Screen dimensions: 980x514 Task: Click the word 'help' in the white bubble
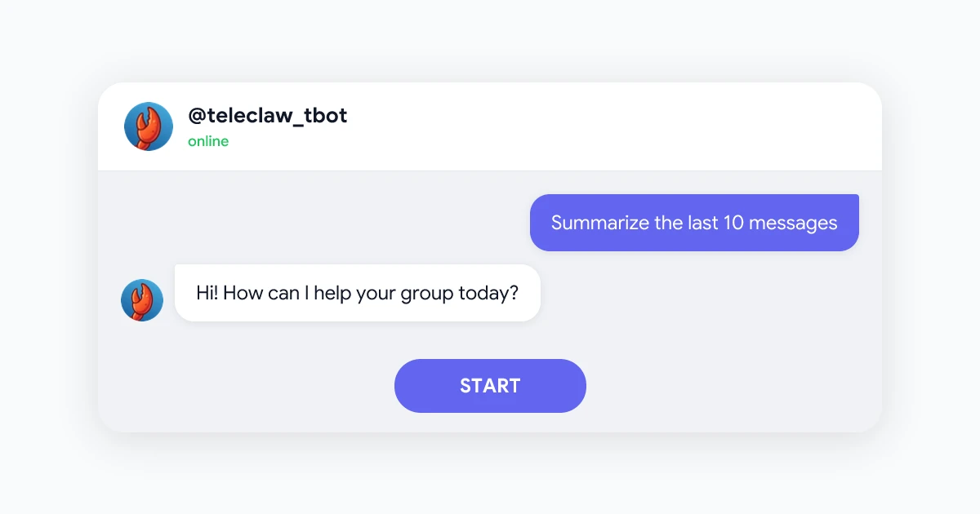click(x=332, y=293)
